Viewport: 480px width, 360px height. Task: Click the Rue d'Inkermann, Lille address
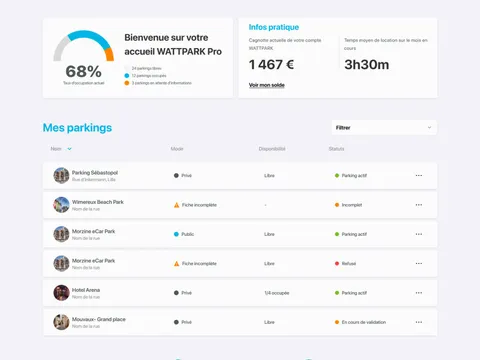[x=94, y=179]
